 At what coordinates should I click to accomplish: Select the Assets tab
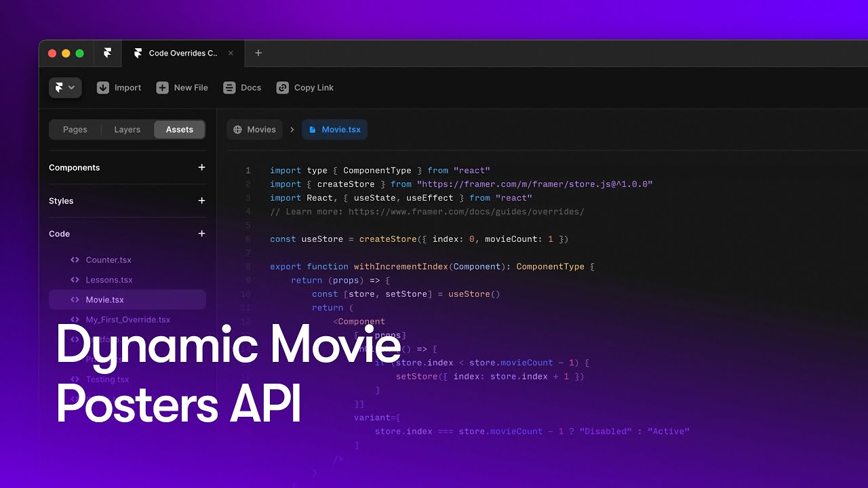pyautogui.click(x=180, y=129)
